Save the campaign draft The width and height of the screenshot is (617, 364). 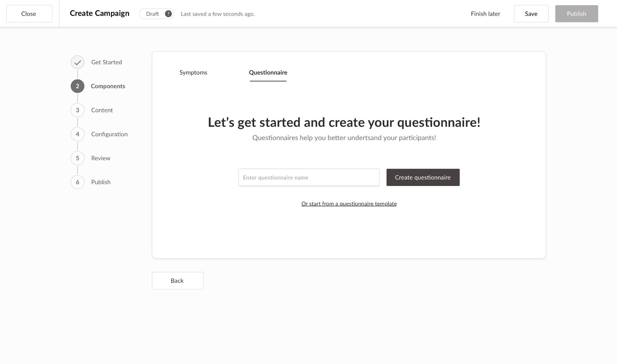point(531,14)
